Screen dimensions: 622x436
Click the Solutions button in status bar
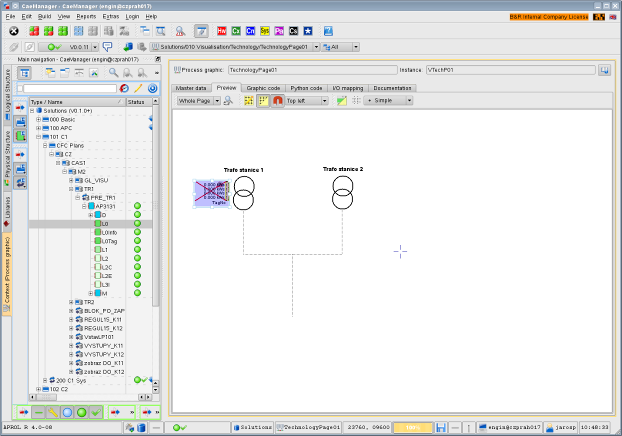pyautogui.click(x=253, y=427)
